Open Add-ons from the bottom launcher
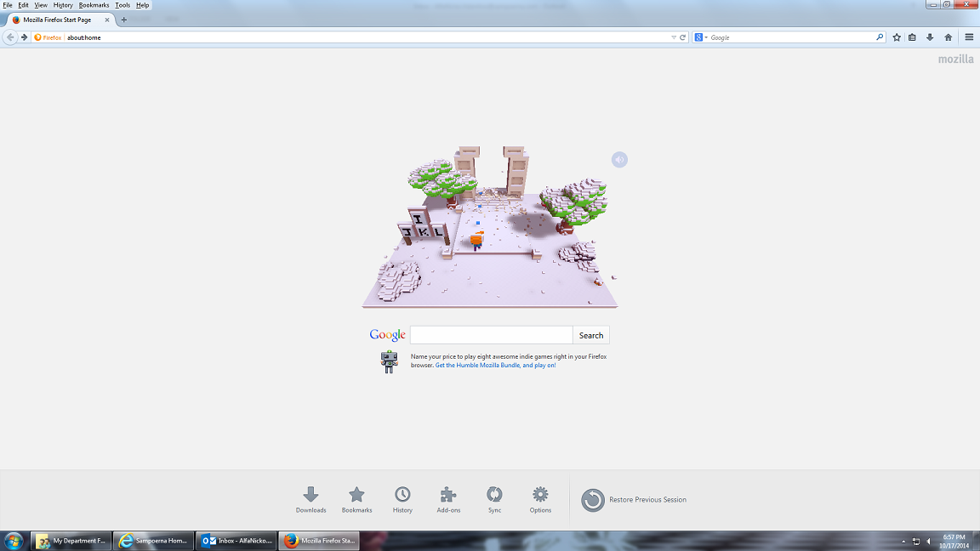 [448, 500]
